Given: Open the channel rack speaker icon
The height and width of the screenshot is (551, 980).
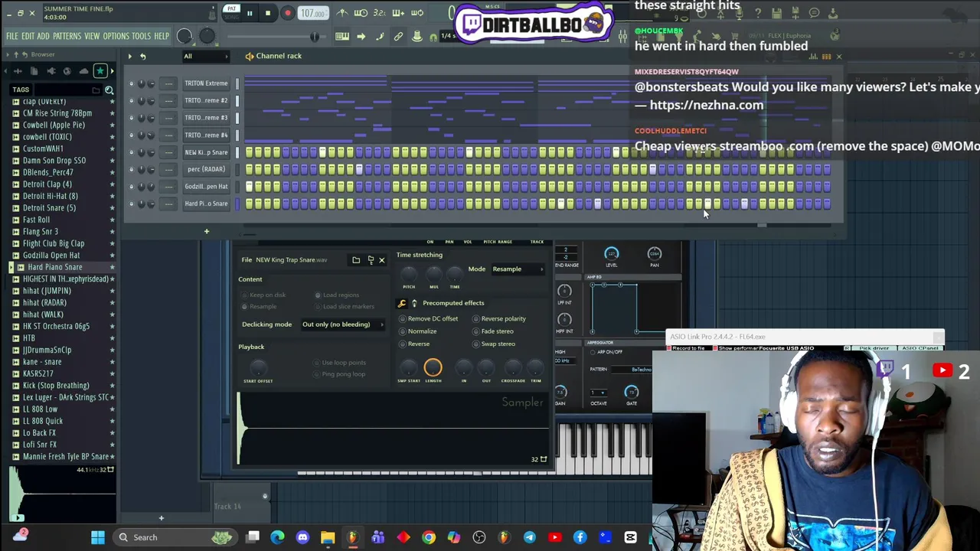Looking at the screenshot, I should [249, 56].
